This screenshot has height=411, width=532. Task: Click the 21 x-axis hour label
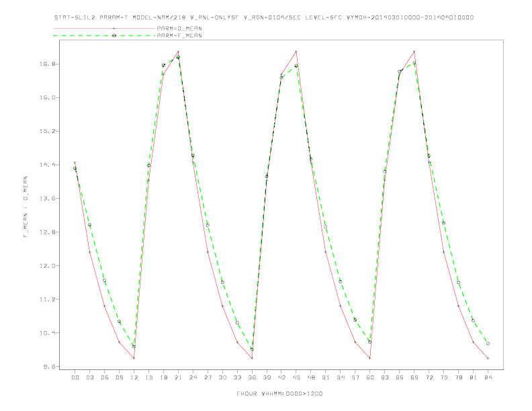178,377
